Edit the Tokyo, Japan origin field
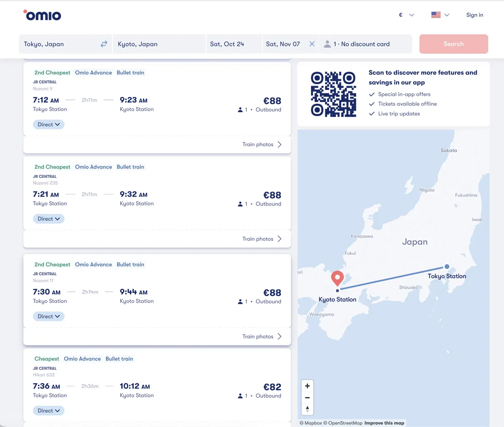The height and width of the screenshot is (427, 504). click(x=60, y=44)
